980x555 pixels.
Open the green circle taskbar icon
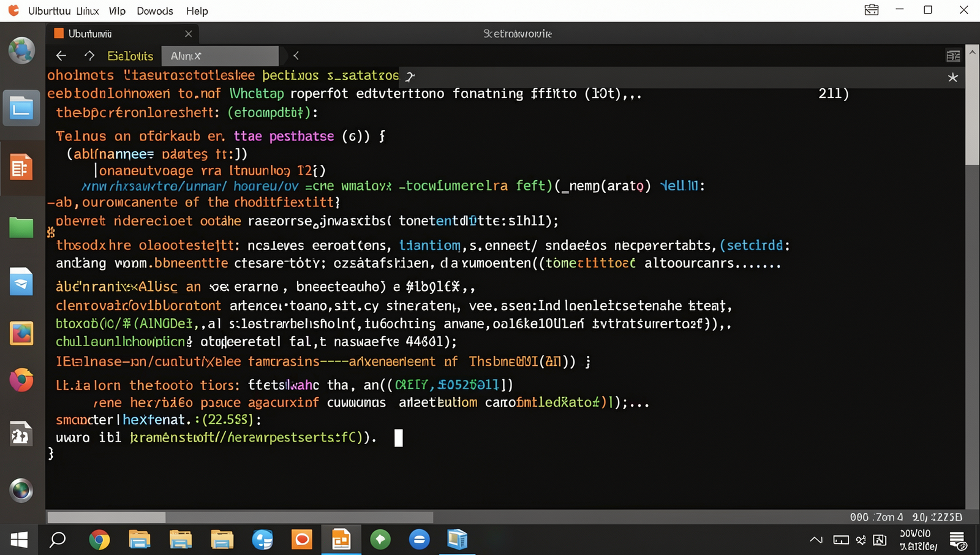point(380,540)
